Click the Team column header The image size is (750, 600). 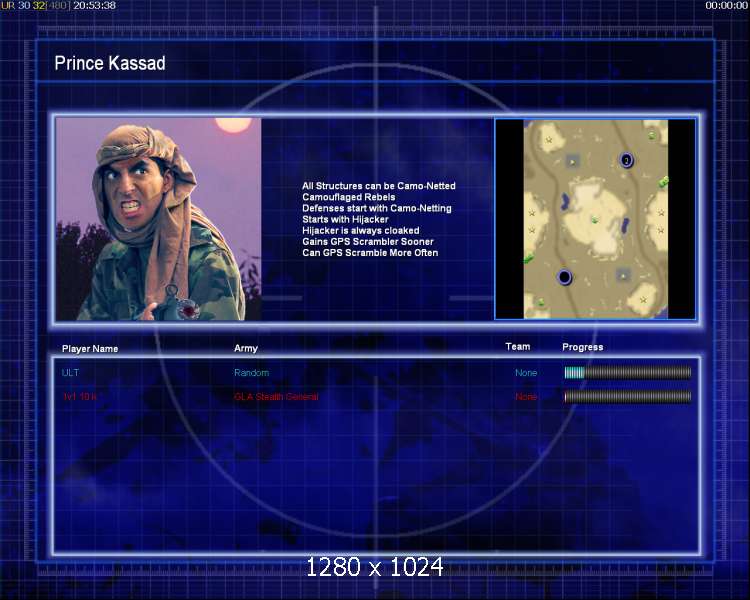[518, 346]
